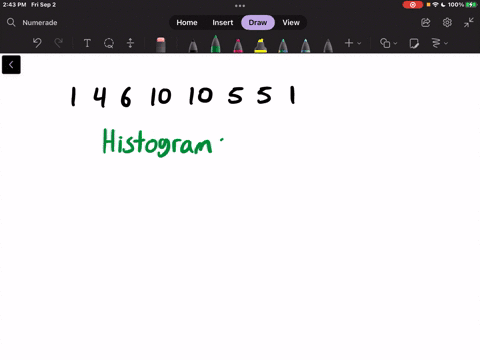The height and width of the screenshot is (360, 480).
Task: Choose the Lasso Select tool
Action: pyautogui.click(x=109, y=43)
